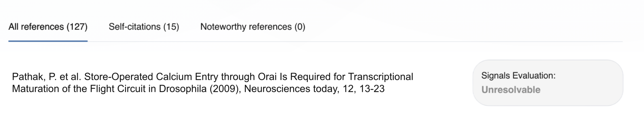Click "Maturation of the Flight Circuit" text
644x121 pixels.
click(78, 89)
